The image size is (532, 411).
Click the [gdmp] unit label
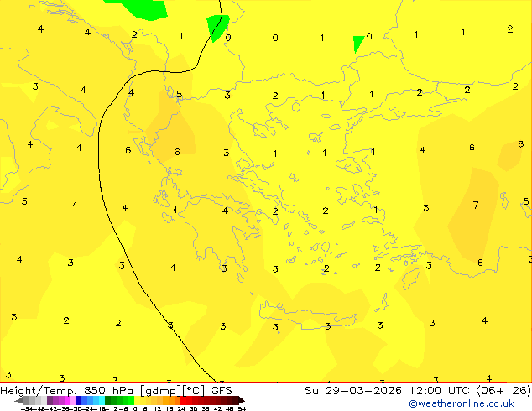coord(161,391)
